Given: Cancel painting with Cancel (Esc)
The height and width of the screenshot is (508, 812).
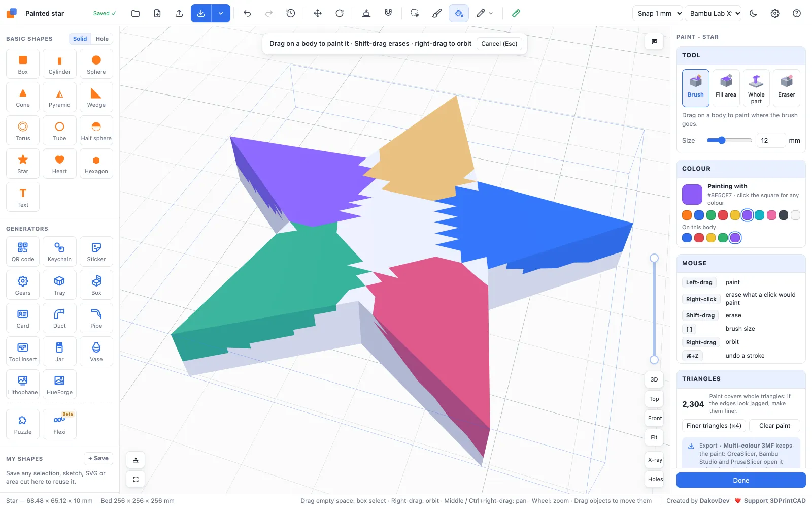Looking at the screenshot, I should click(499, 44).
